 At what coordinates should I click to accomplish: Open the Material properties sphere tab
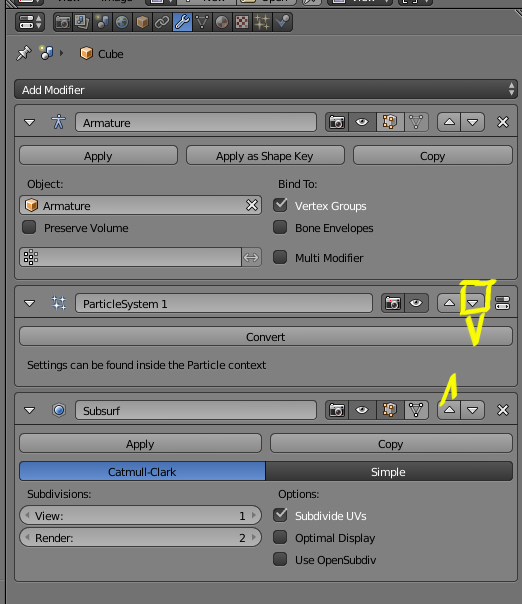[x=222, y=22]
